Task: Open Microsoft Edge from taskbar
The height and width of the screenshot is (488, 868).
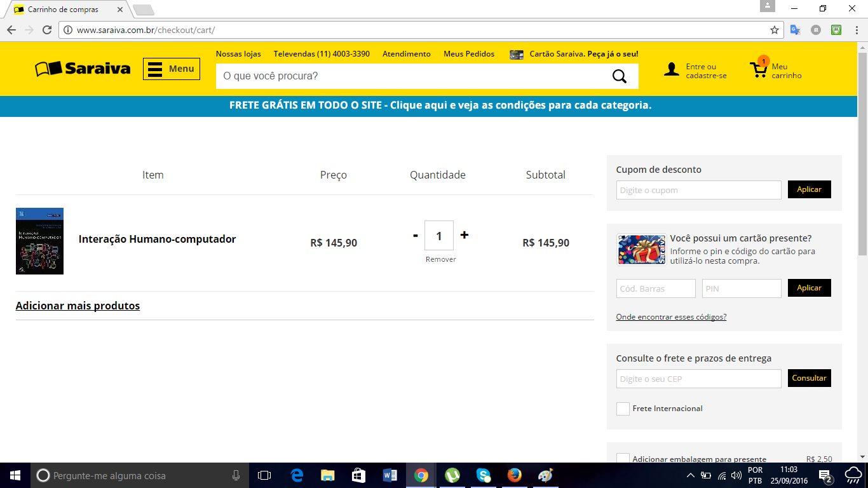Action: pos(297,475)
